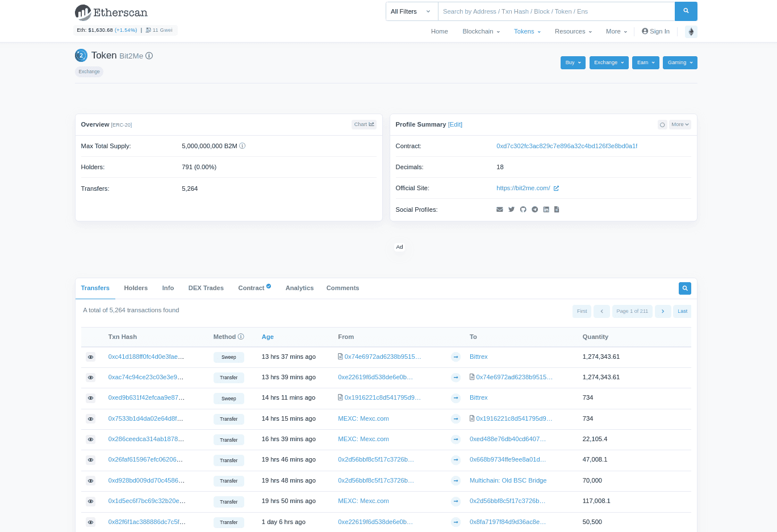Viewport: 777px width, 532px height.
Task: Open the Ethereum network selector icon
Action: click(x=691, y=32)
